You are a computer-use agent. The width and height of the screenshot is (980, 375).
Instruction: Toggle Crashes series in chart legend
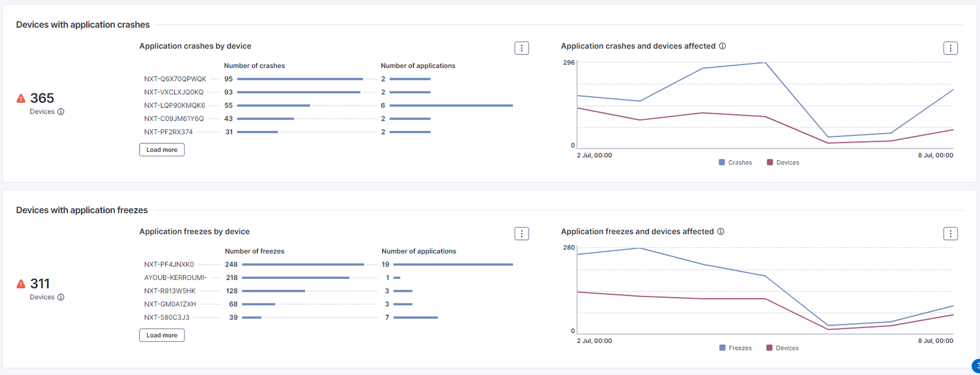735,162
